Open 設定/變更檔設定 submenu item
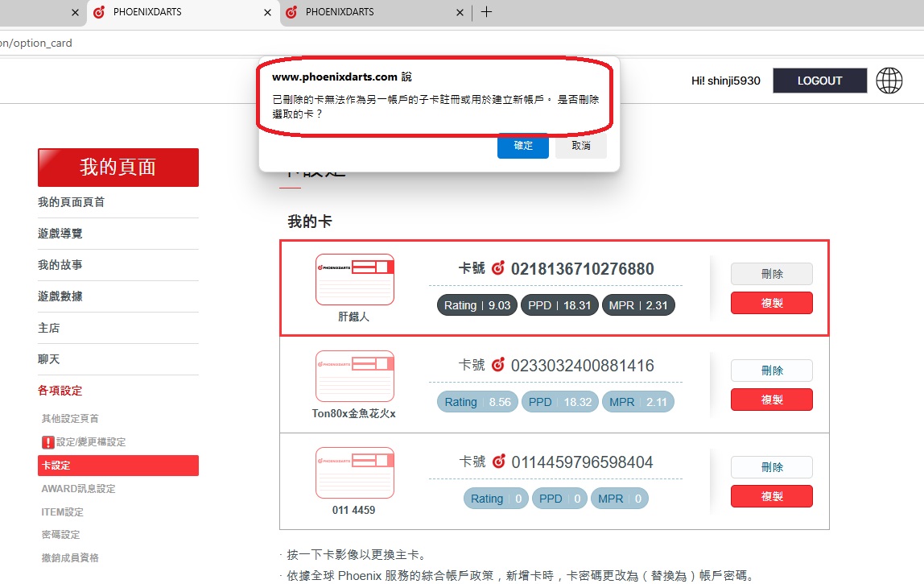Screen dimensions: 924x584 click(x=91, y=442)
